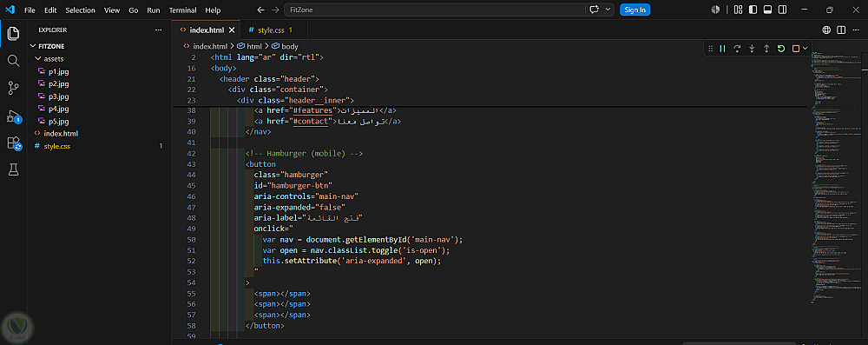The image size is (868, 345).
Task: Open the Source Control view
Action: coord(13,88)
